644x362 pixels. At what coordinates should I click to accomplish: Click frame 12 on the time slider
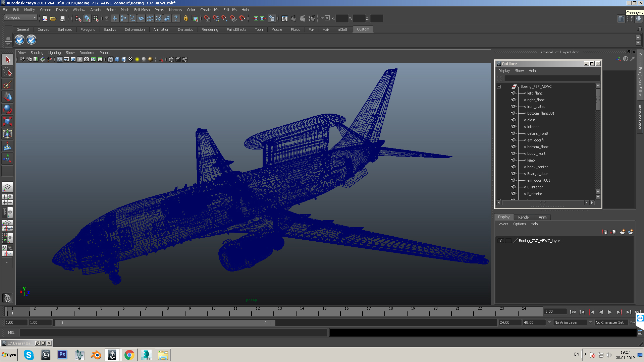point(257,312)
